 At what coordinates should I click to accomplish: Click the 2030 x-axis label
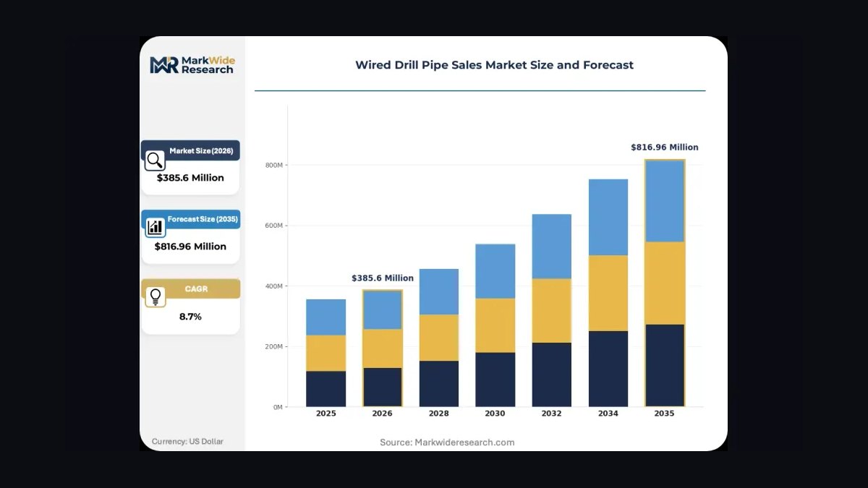tap(495, 414)
